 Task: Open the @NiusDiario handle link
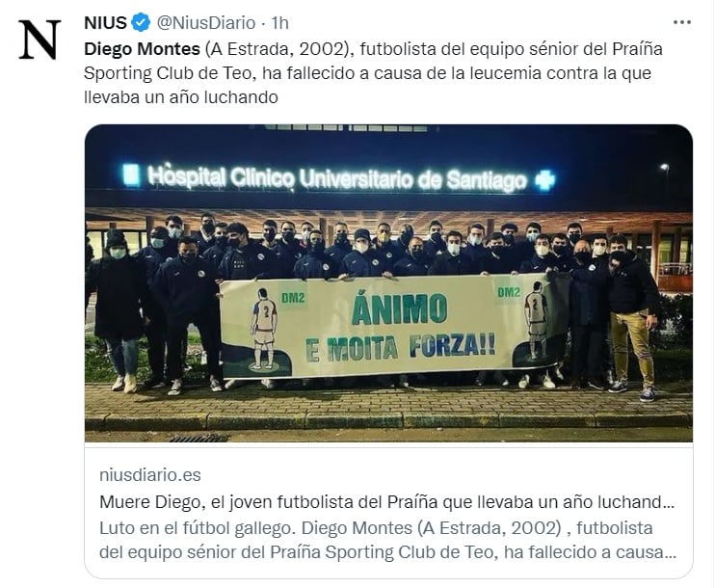coord(206,23)
